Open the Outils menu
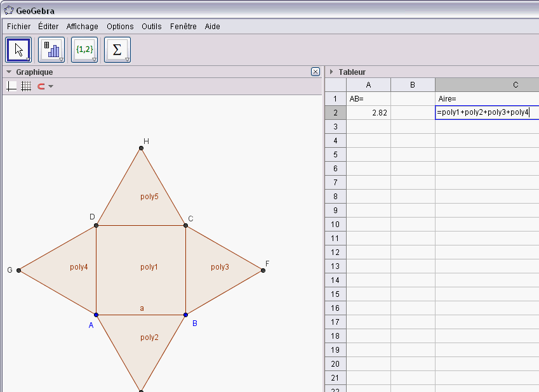The image size is (539, 392). tap(152, 27)
